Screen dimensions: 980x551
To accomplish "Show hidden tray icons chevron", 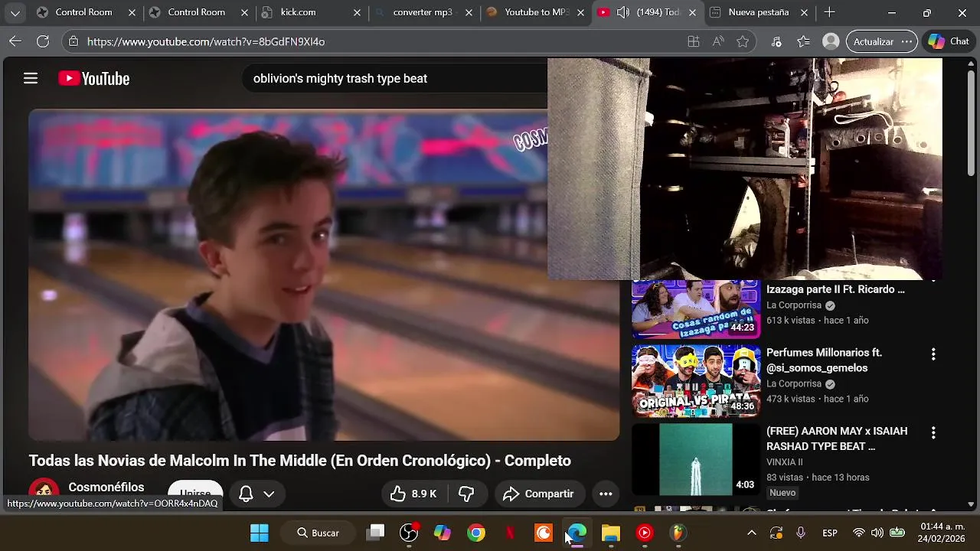I will click(752, 533).
